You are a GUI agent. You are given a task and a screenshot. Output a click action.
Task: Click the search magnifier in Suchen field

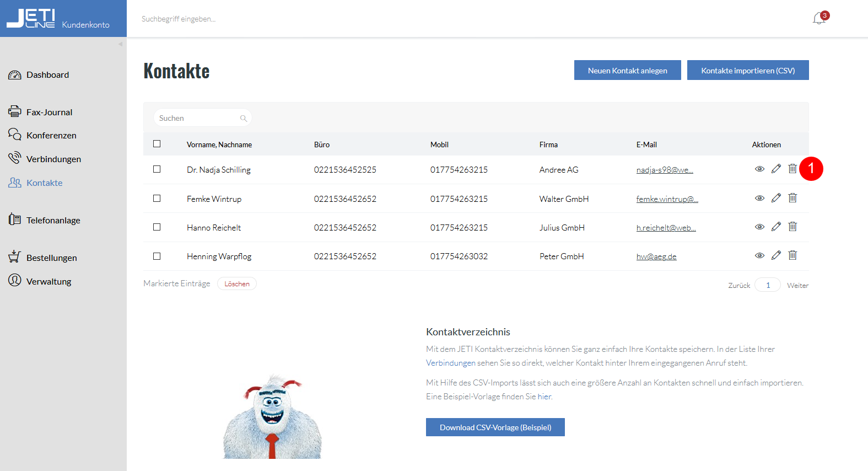[x=244, y=118]
